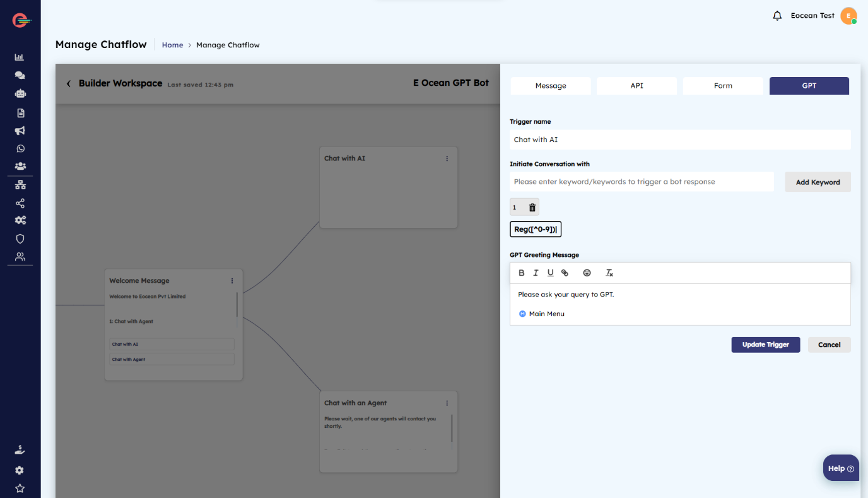
Task: Switch to the Message tab
Action: (551, 86)
